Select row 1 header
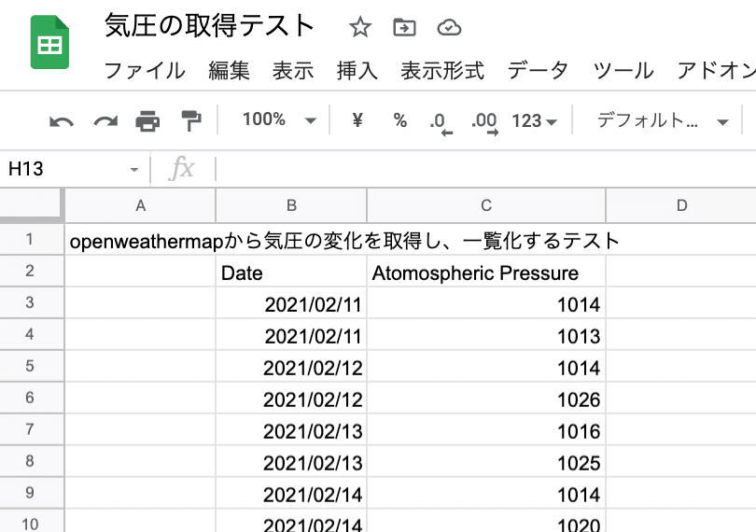 point(30,239)
